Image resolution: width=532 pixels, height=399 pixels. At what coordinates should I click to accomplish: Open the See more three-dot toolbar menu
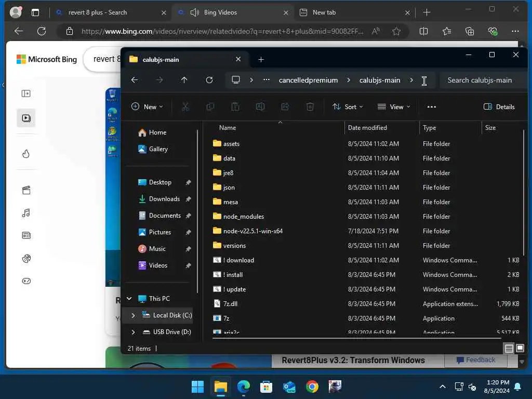[432, 107]
